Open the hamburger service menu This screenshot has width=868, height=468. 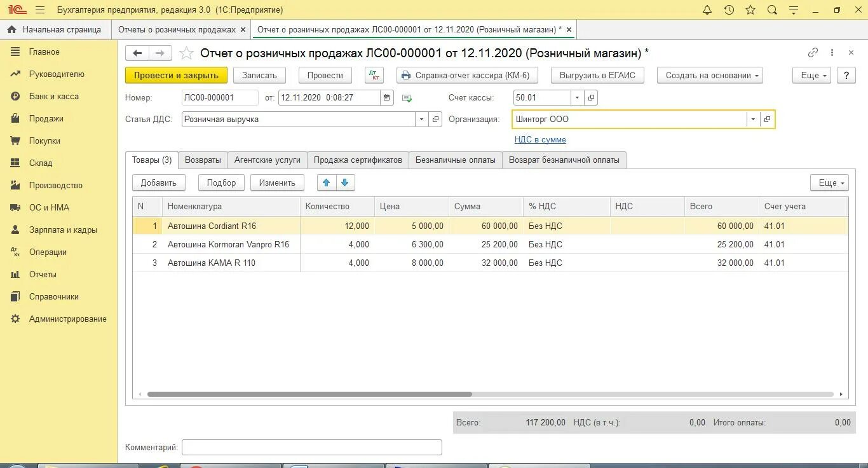pos(40,10)
